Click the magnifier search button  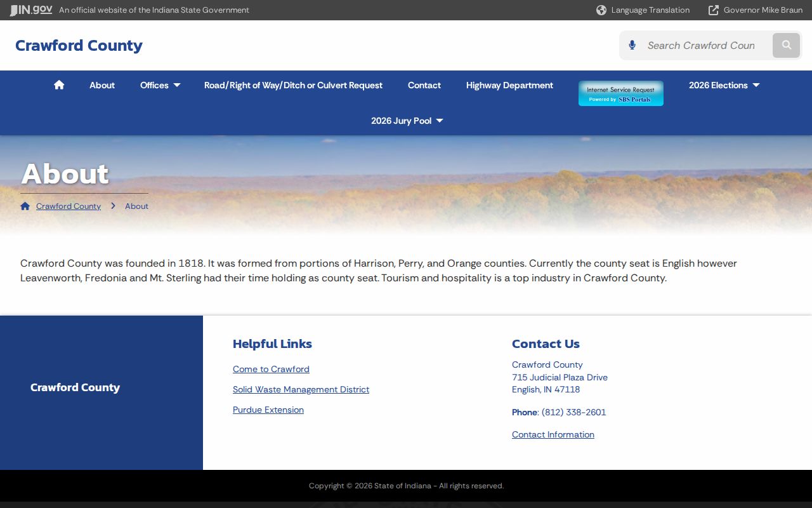(787, 45)
